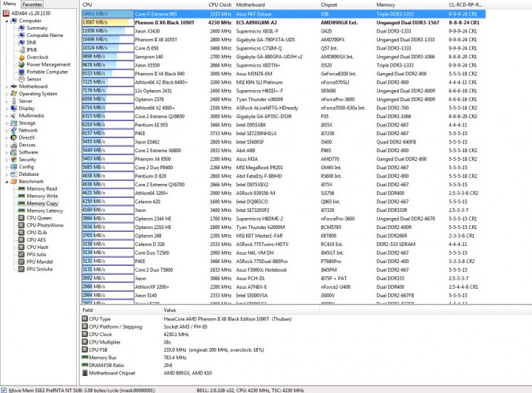Click the Software icon
This screenshot has height=393, width=532.
pos(14,152)
